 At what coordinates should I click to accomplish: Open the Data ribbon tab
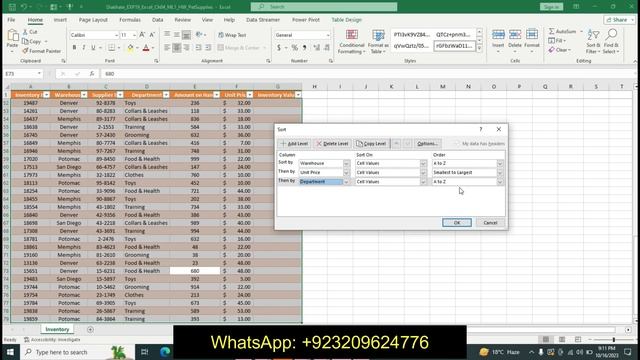158,20
